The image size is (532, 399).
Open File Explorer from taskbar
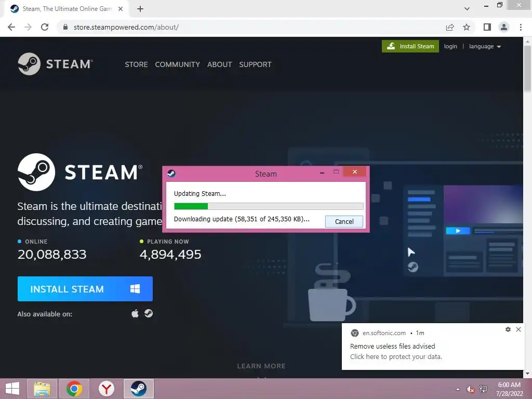click(x=42, y=389)
